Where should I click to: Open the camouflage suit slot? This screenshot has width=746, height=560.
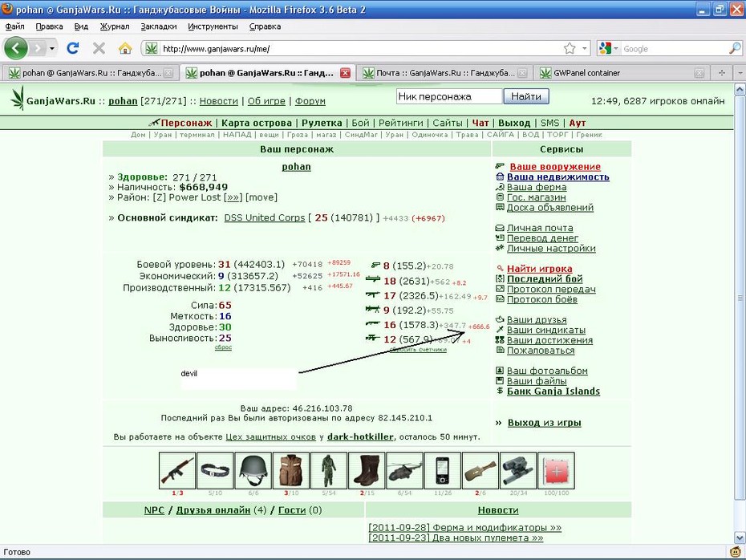(x=329, y=471)
